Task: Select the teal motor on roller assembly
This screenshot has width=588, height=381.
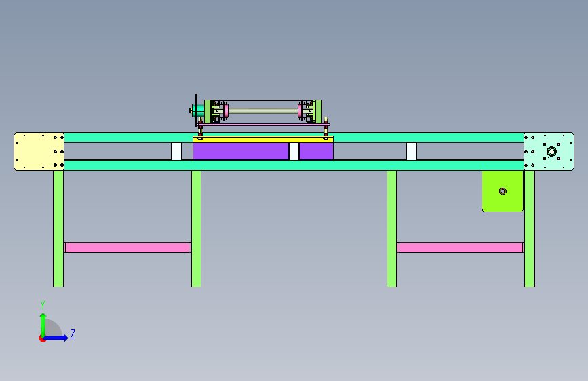Action: coord(197,111)
